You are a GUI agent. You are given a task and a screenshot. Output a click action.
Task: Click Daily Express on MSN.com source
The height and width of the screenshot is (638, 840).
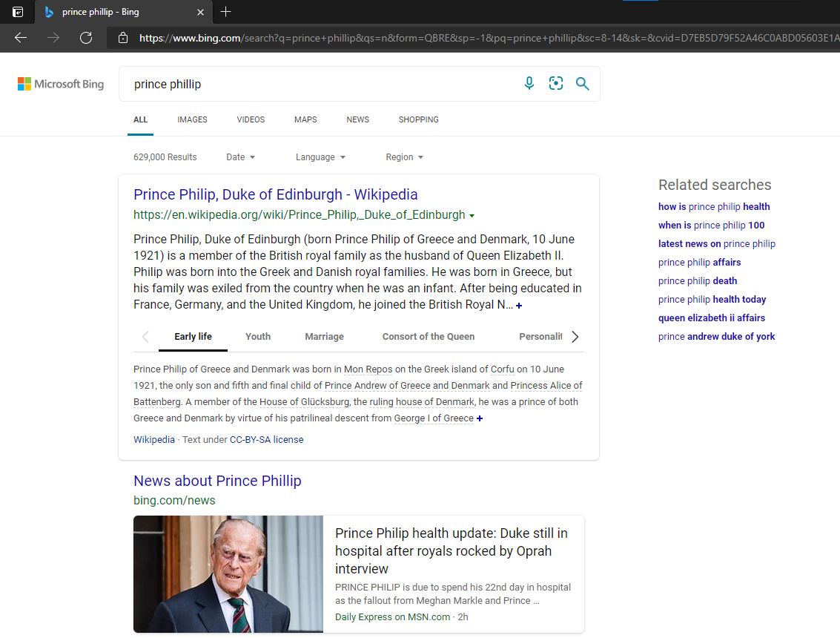tap(392, 617)
